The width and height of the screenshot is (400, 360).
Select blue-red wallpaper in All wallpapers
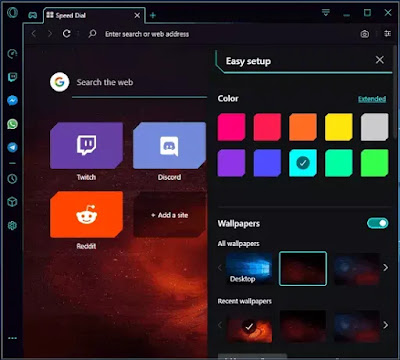pos(357,269)
